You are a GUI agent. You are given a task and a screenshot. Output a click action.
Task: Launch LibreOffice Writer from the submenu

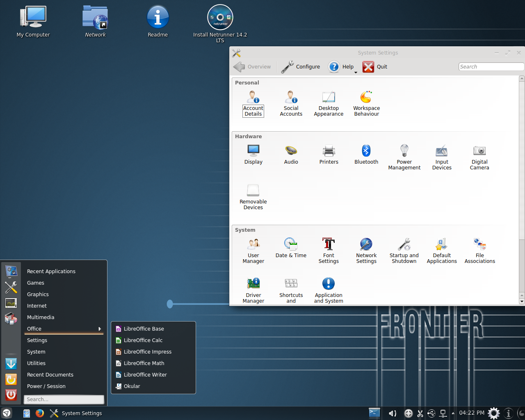[x=153, y=375]
